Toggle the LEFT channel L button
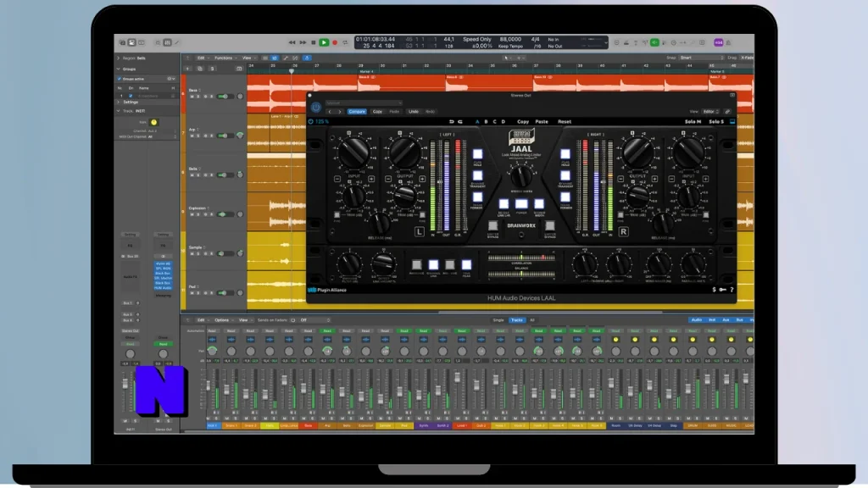The width and height of the screenshot is (868, 488). point(419,232)
